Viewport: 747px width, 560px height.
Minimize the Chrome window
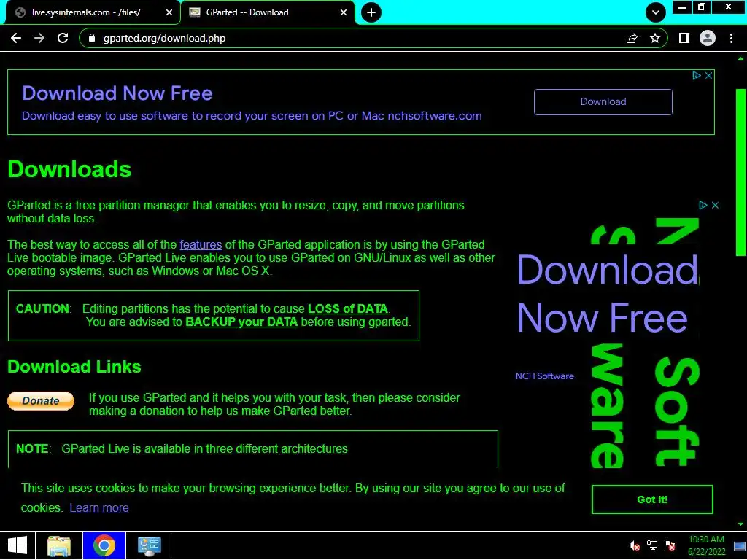pyautogui.click(x=682, y=7)
